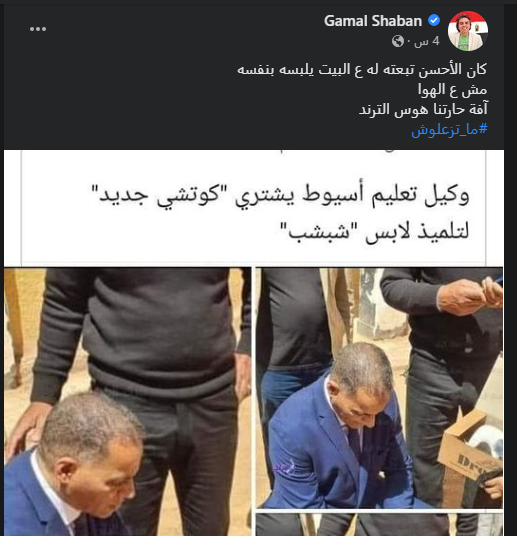Open the headline image about وكيل تعليم أسيوط
Screen dimensions: 517x536
(254, 208)
